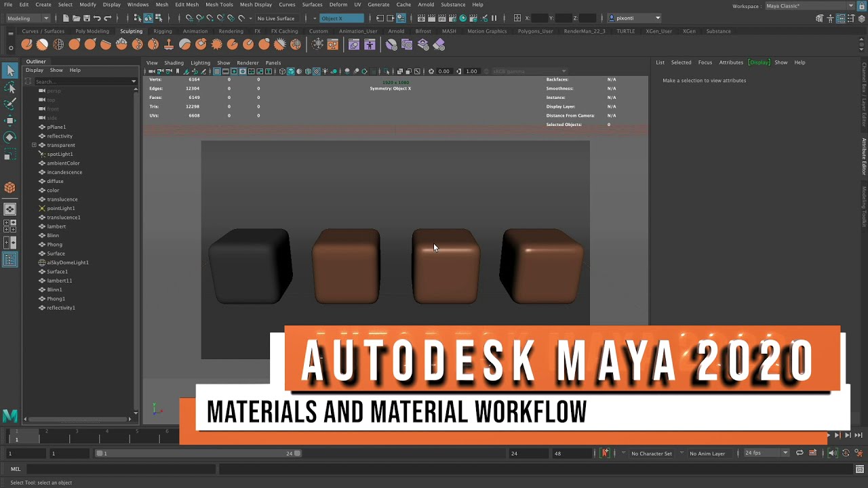Click the Pause render icon in the status line
This screenshot has width=868, height=488.
point(494,18)
